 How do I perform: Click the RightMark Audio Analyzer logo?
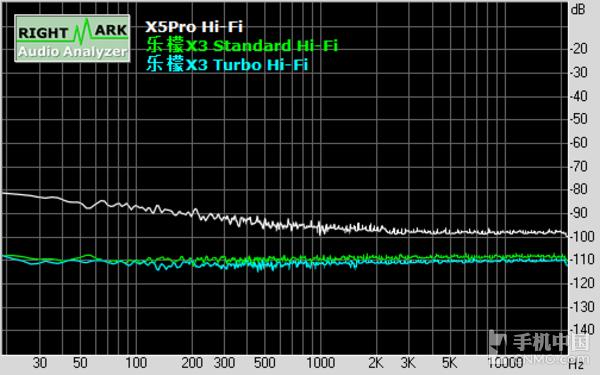(x=72, y=38)
